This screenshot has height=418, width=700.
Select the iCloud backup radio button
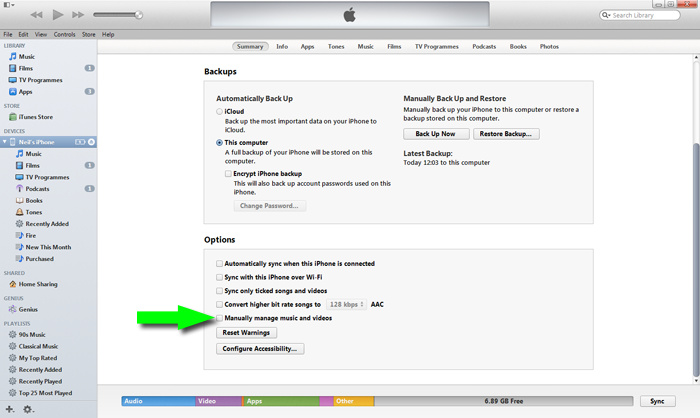[x=219, y=112]
